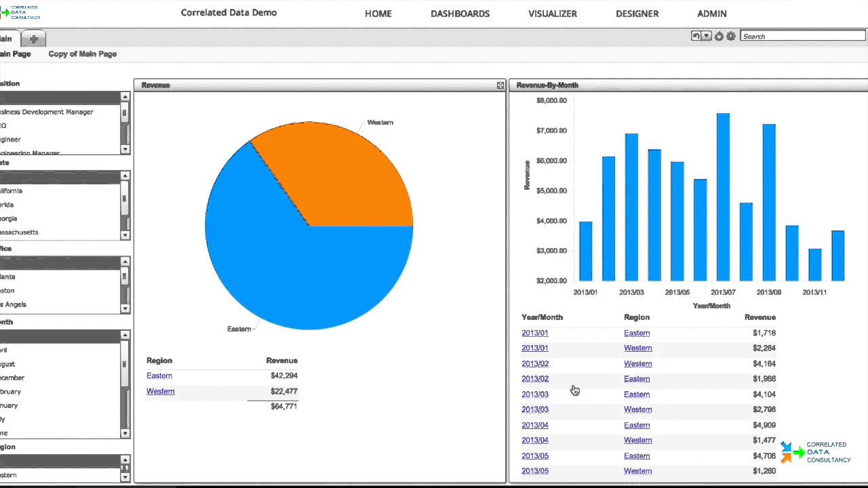The width and height of the screenshot is (868, 488).
Task: Open the ADMIN menu
Action: tap(712, 14)
